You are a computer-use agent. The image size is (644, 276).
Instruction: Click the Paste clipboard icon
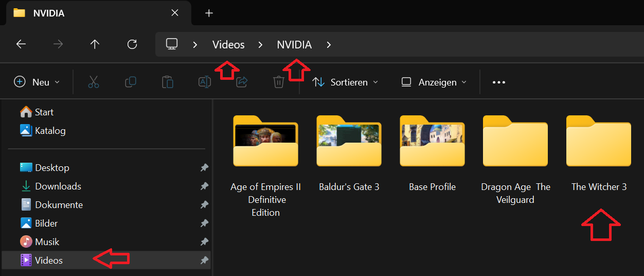[168, 82]
